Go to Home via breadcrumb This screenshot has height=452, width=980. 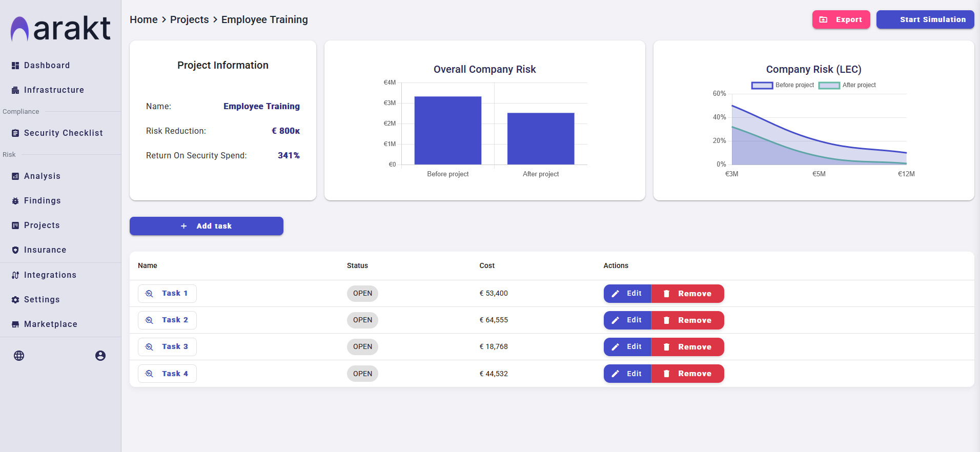[x=144, y=19]
